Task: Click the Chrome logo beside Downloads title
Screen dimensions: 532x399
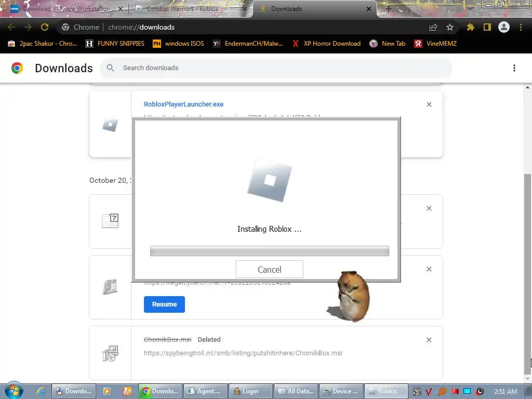Action: [x=17, y=68]
